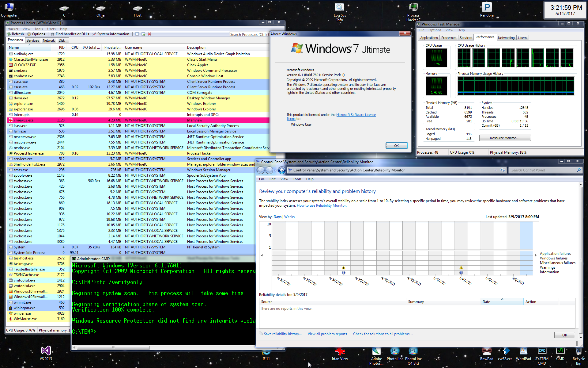Image resolution: width=588 pixels, height=368 pixels.
Task: Open address bar dropdown in Reliability Monitor
Action: pos(496,170)
